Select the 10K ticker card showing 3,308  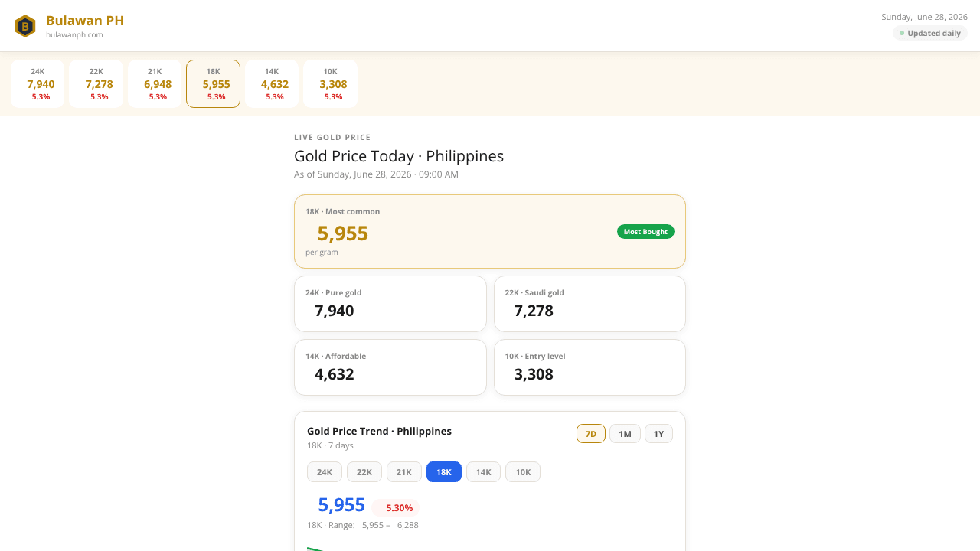coord(330,84)
